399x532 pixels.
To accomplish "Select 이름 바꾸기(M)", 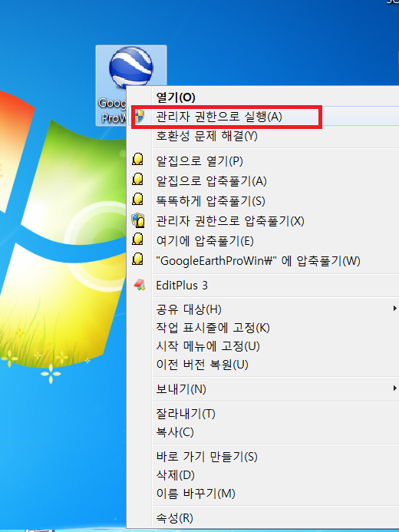I will [196, 494].
